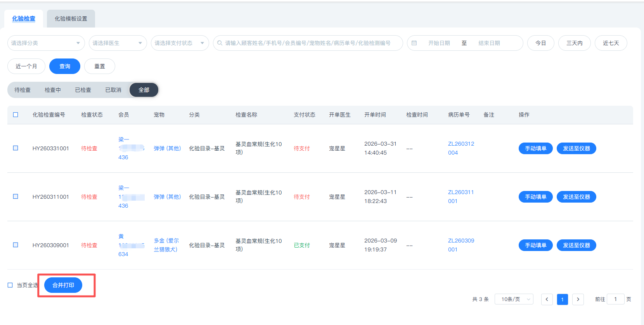Go to the next page arrow
The height and width of the screenshot is (325, 644).
click(578, 299)
